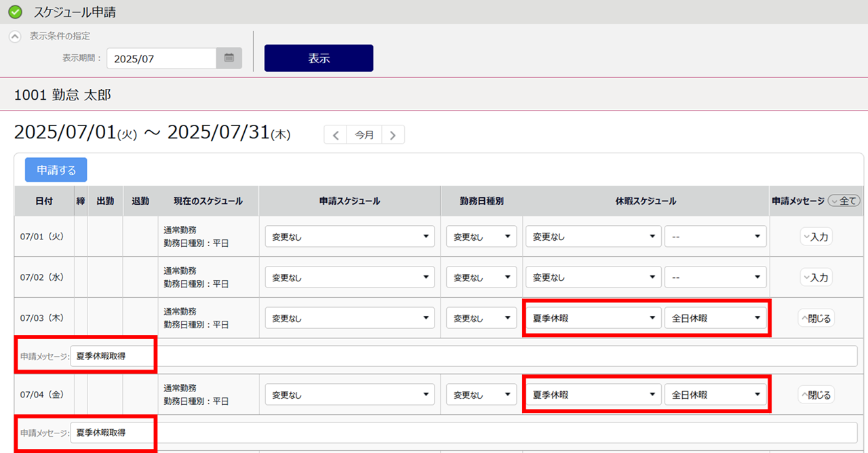Open 入力 message toggle for 07/02
The width and height of the screenshot is (868, 453).
click(816, 277)
